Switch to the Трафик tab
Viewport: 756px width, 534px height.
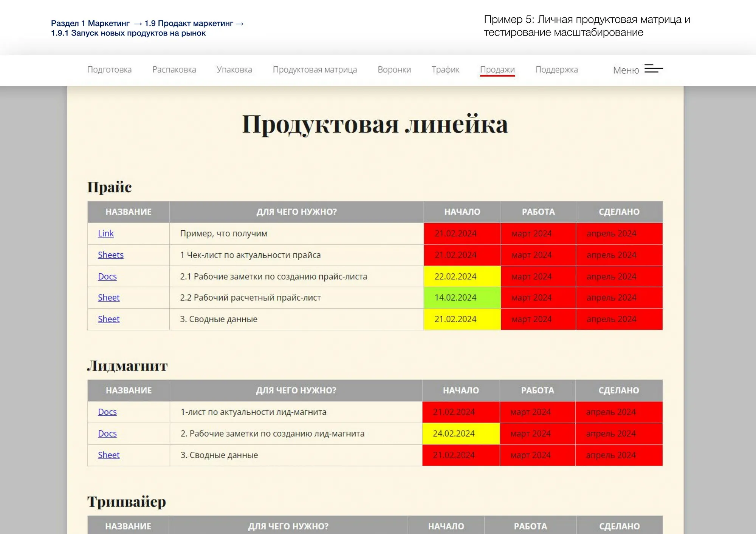pyautogui.click(x=445, y=69)
